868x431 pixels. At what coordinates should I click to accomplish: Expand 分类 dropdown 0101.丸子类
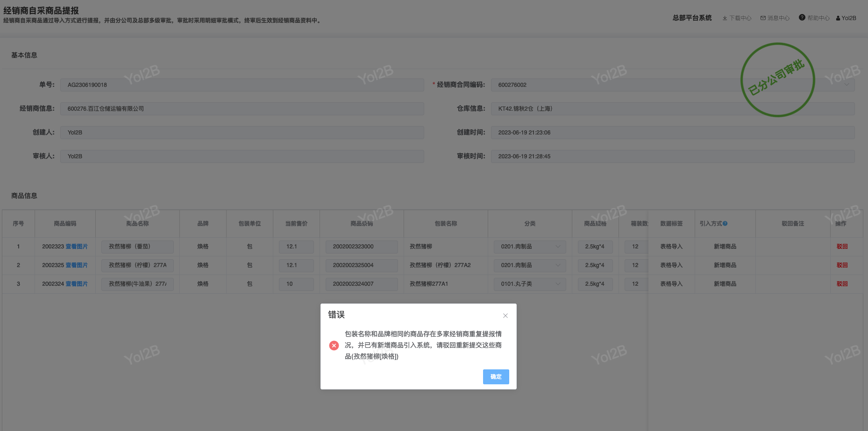click(x=530, y=284)
